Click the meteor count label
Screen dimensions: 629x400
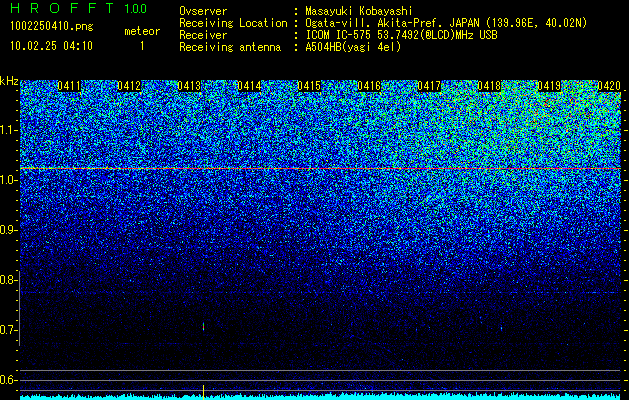click(x=142, y=31)
